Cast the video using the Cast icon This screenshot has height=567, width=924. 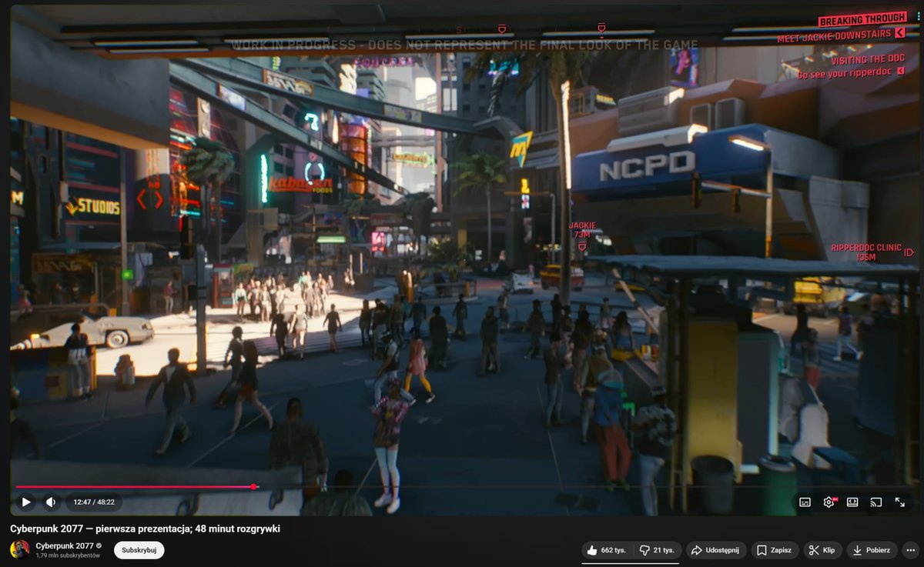point(875,502)
